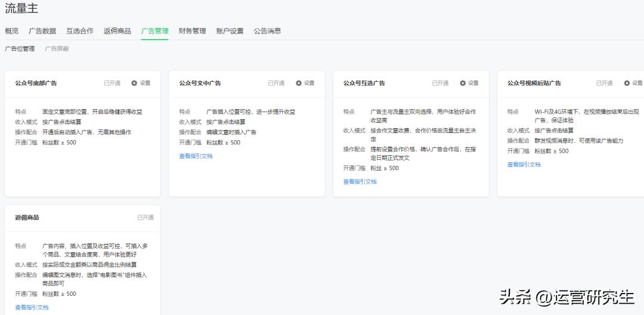Click text 广告插入位置可控，进一步提升收益
The height and width of the screenshot is (315, 644).
[x=251, y=112]
